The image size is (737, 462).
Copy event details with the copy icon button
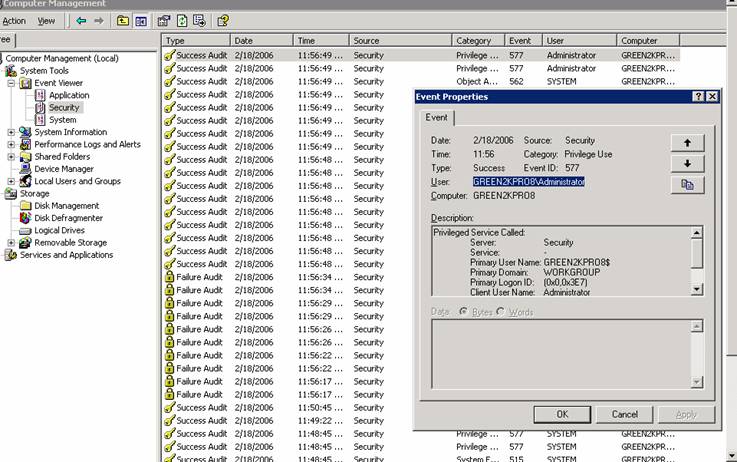point(687,185)
